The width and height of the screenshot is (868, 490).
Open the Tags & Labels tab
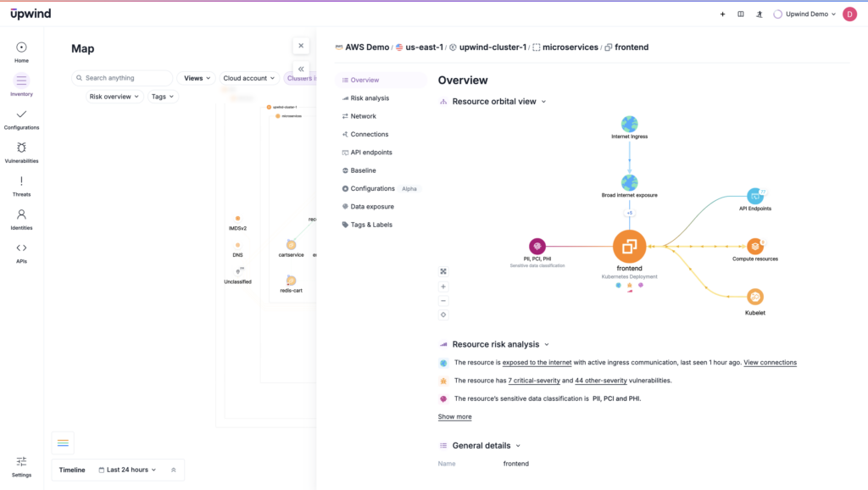point(381,225)
